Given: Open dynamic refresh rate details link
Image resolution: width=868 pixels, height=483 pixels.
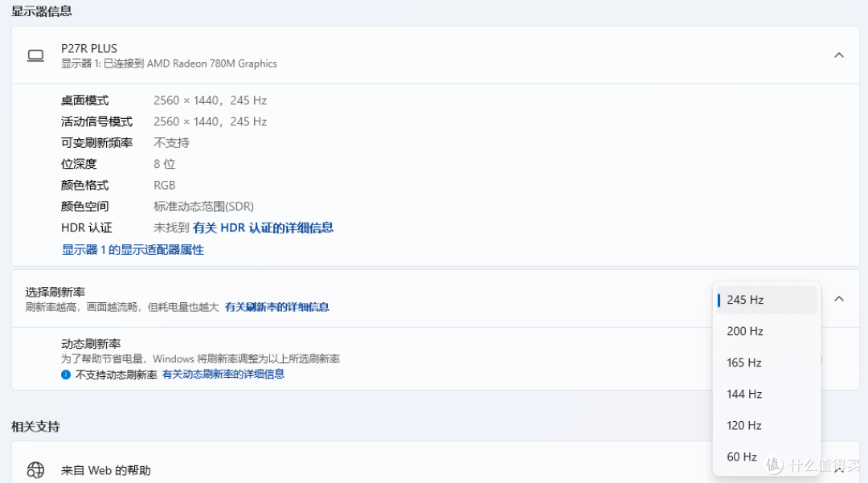Looking at the screenshot, I should [x=223, y=374].
